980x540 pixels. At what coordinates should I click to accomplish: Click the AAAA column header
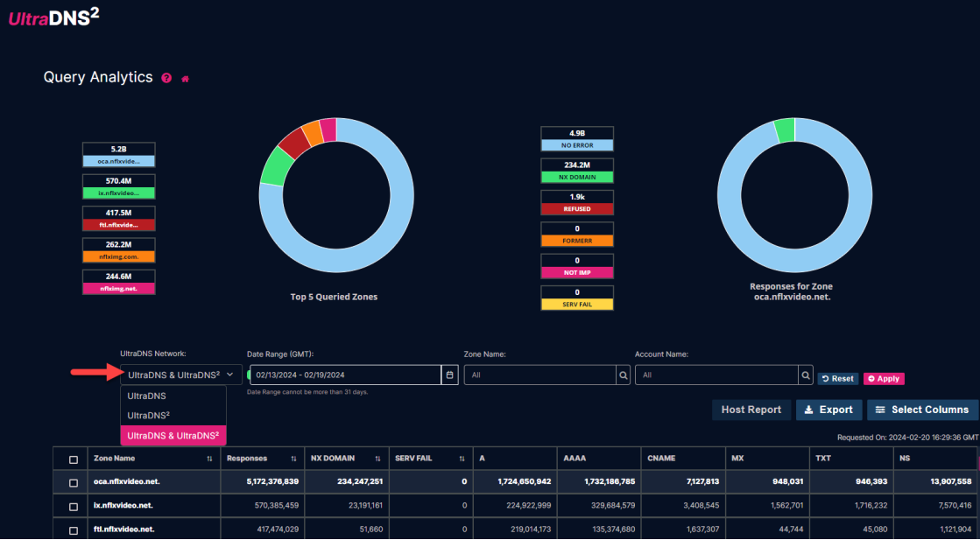[599, 459]
